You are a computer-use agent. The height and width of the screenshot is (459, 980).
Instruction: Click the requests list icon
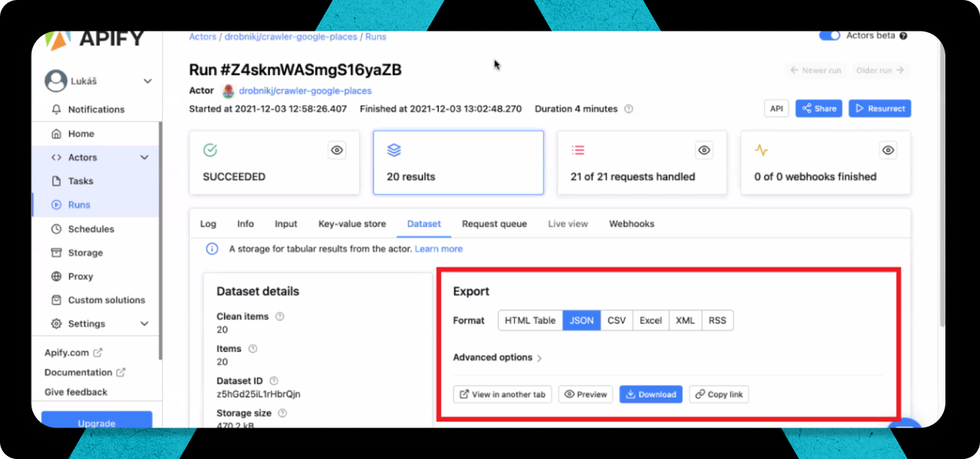pyautogui.click(x=578, y=150)
